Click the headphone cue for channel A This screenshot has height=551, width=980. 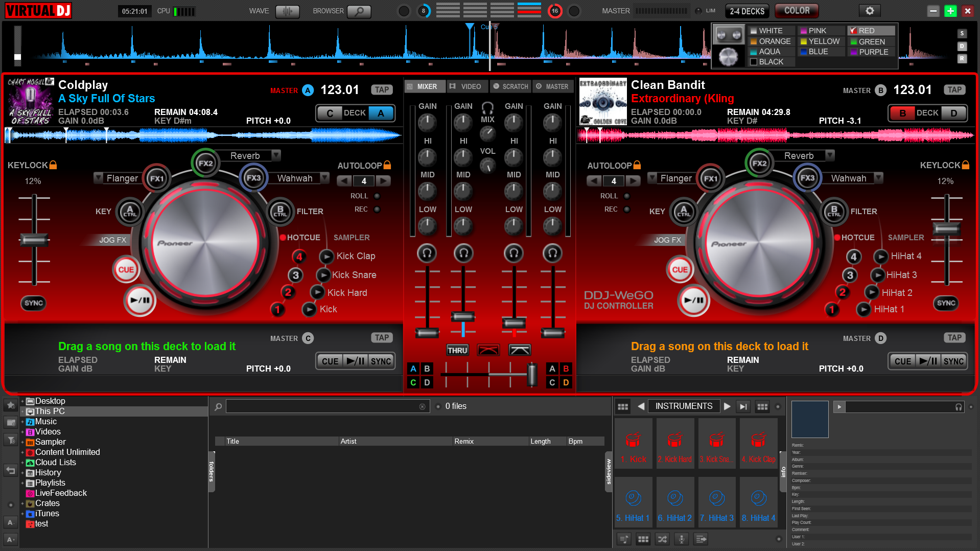coord(463,253)
